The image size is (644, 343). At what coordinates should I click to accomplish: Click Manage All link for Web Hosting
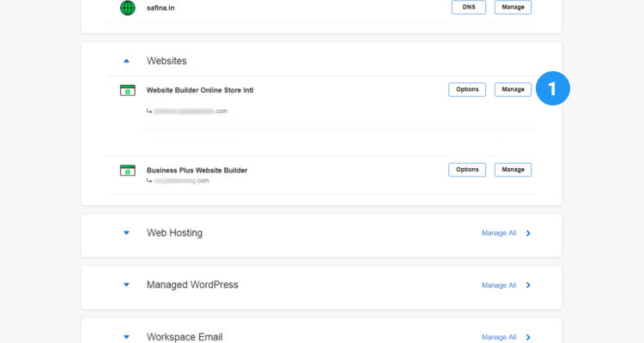499,233
